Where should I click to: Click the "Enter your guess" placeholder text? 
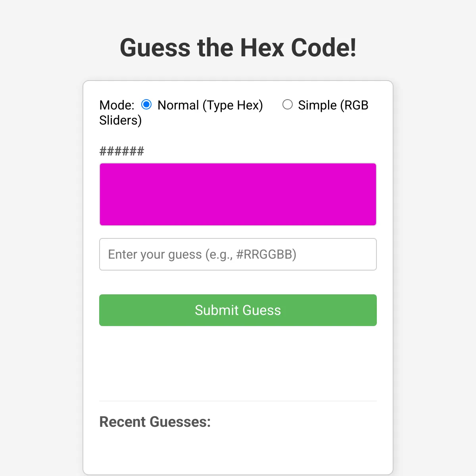pyautogui.click(x=202, y=254)
